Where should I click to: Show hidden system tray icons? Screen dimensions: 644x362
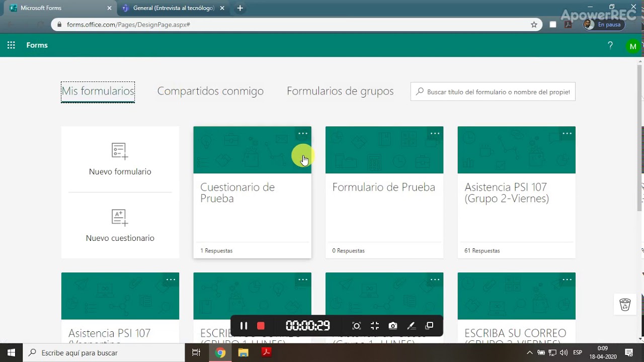pos(530,352)
